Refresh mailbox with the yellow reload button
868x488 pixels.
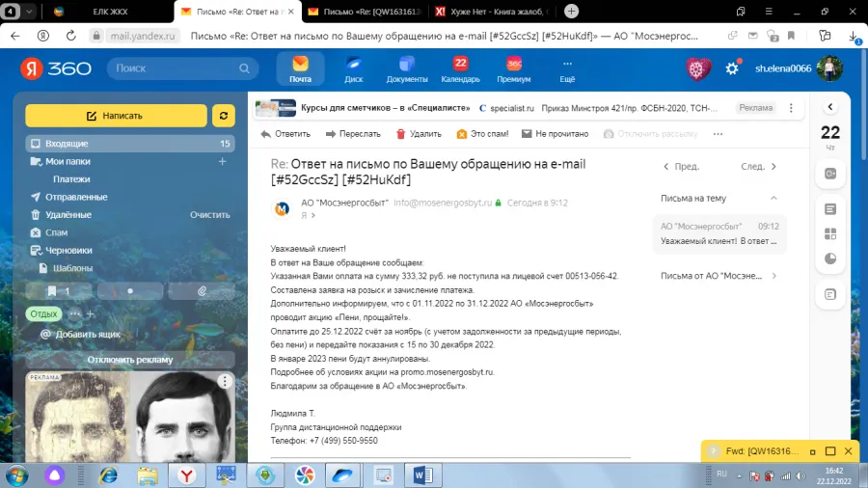(224, 116)
